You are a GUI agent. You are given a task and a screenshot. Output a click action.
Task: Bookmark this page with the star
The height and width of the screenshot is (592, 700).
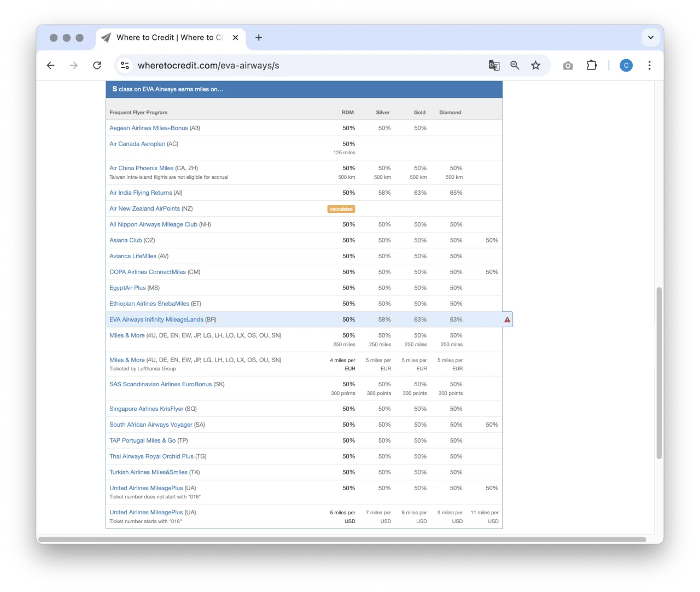535,66
